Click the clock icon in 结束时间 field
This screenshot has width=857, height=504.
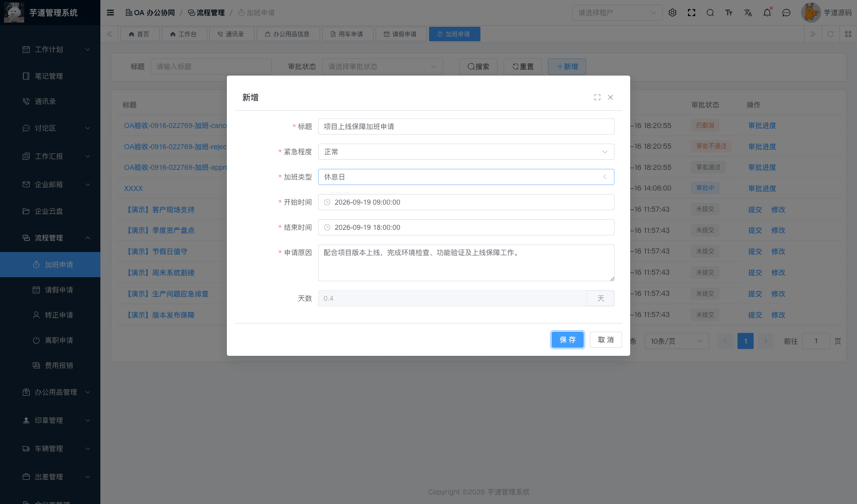pos(327,227)
